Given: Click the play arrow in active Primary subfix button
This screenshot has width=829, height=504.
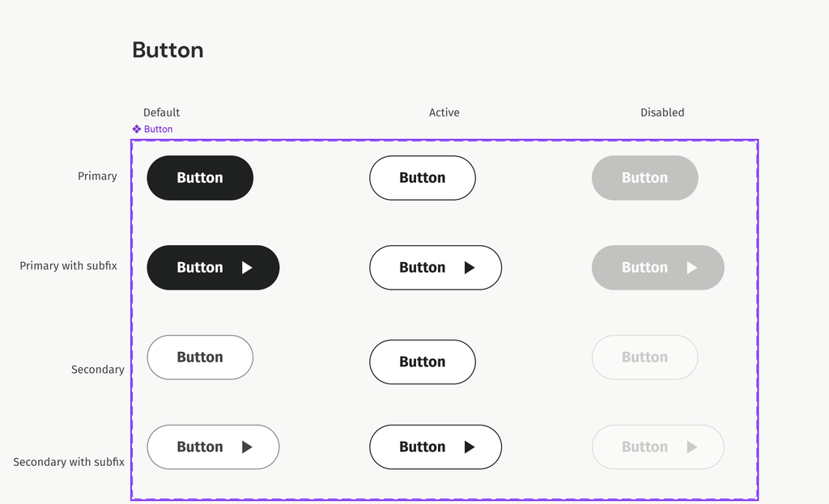Looking at the screenshot, I should pyautogui.click(x=470, y=268).
